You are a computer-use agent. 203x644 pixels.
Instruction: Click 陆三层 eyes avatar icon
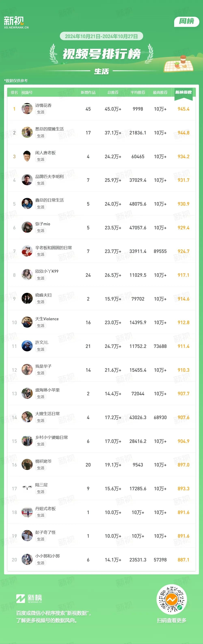(27, 488)
